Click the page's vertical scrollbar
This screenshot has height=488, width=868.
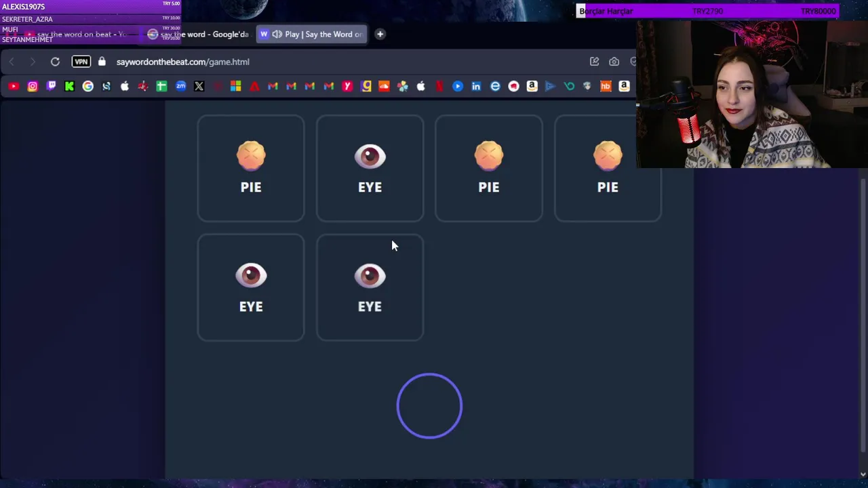click(x=863, y=315)
